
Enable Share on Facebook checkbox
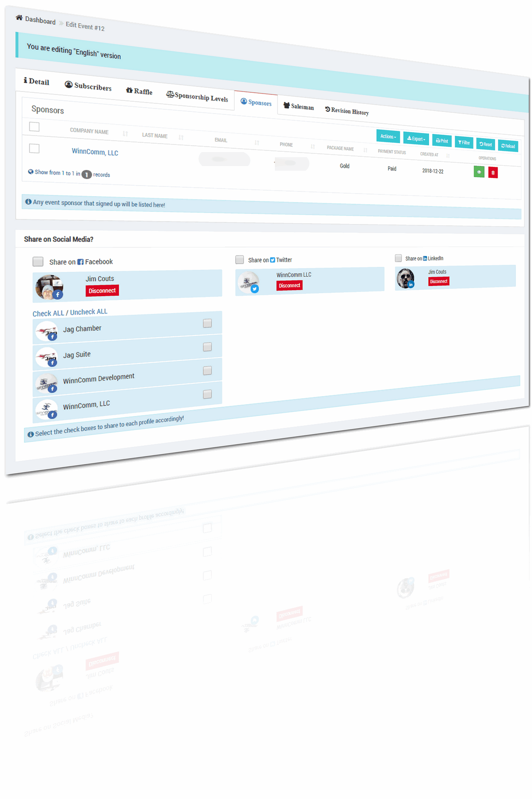[38, 261]
